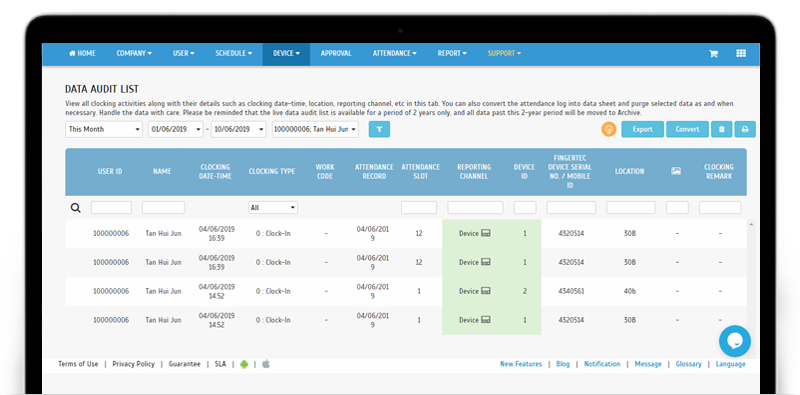Click the Convert button
The width and height of the screenshot is (800, 395).
tap(687, 130)
